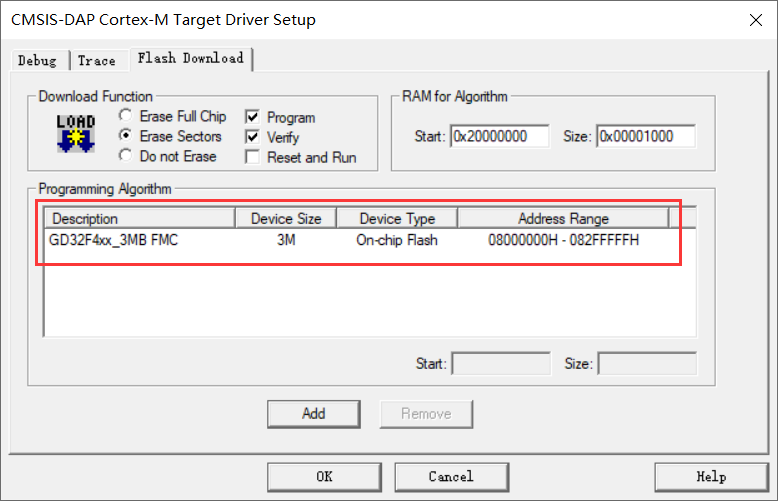Click the LOAD download icon
The image size is (778, 501).
coord(76,134)
